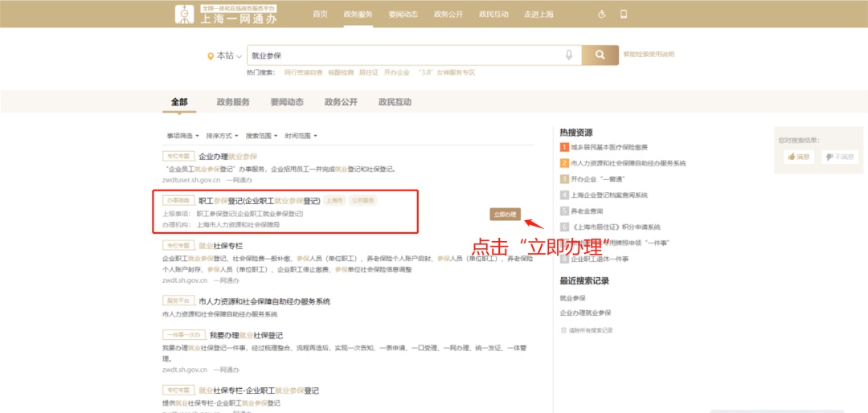868x413 pixels.
Task: Click thumbs-up 满意 feedback button
Action: tap(799, 157)
